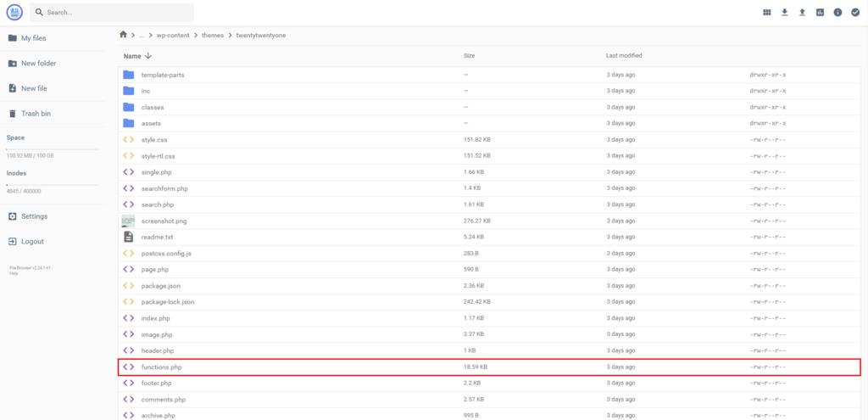Click Logout in the sidebar
The height and width of the screenshot is (420, 868).
point(33,242)
